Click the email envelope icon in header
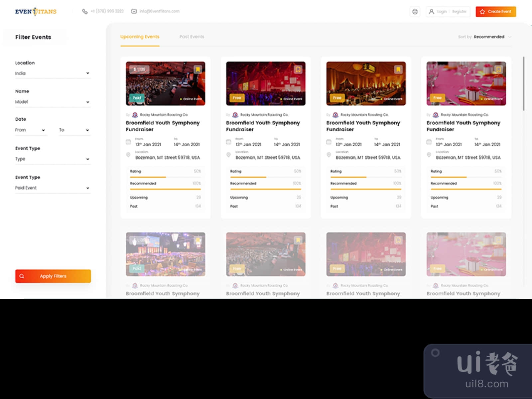Screen dimensions: 532x399 click(134, 11)
